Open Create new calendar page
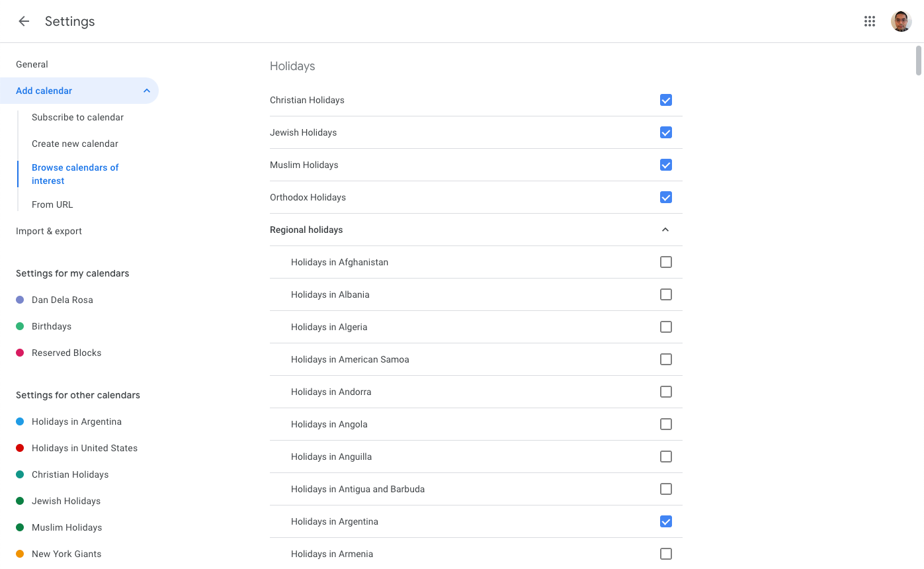The image size is (924, 569). pyautogui.click(x=75, y=144)
